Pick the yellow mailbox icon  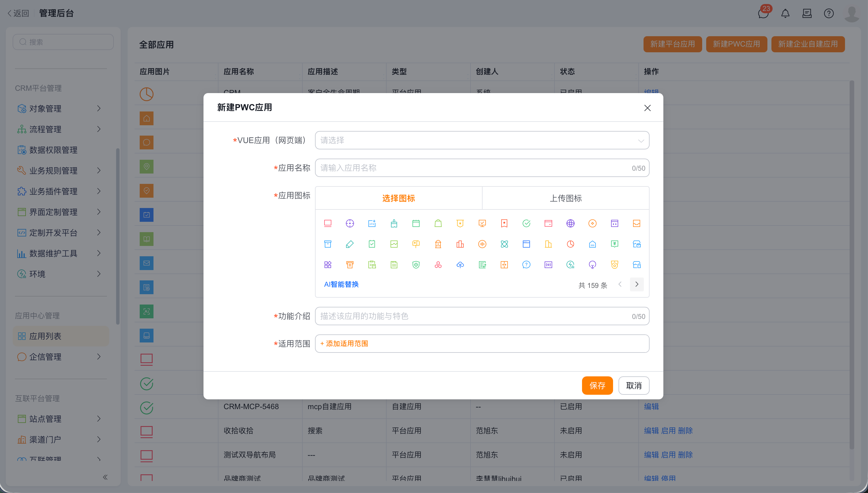pyautogui.click(x=416, y=244)
